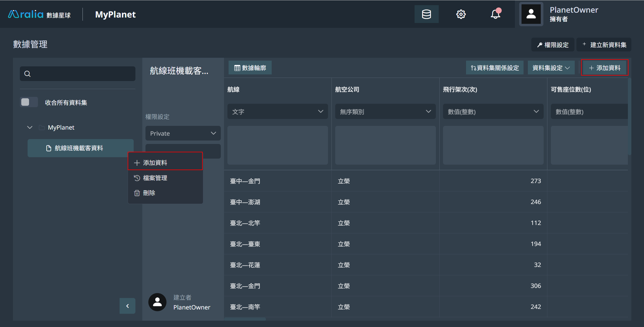Click value 194 in flights column
Screen dimensions: 644x327
(536, 244)
